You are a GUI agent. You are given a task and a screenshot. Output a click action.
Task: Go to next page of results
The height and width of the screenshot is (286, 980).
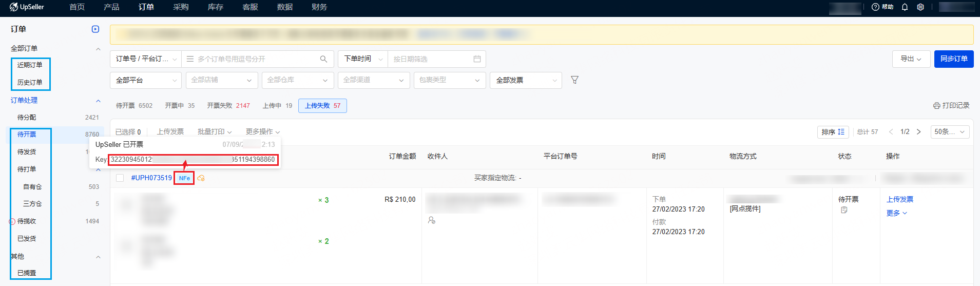click(918, 132)
